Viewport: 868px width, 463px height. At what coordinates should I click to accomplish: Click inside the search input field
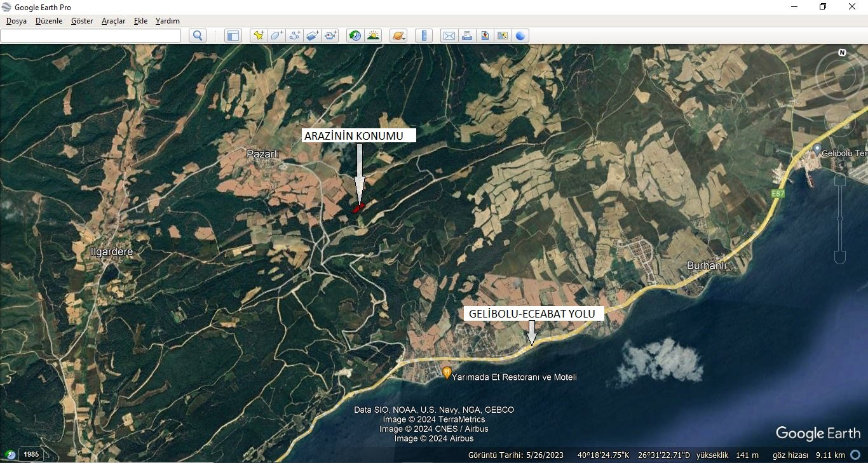point(91,36)
